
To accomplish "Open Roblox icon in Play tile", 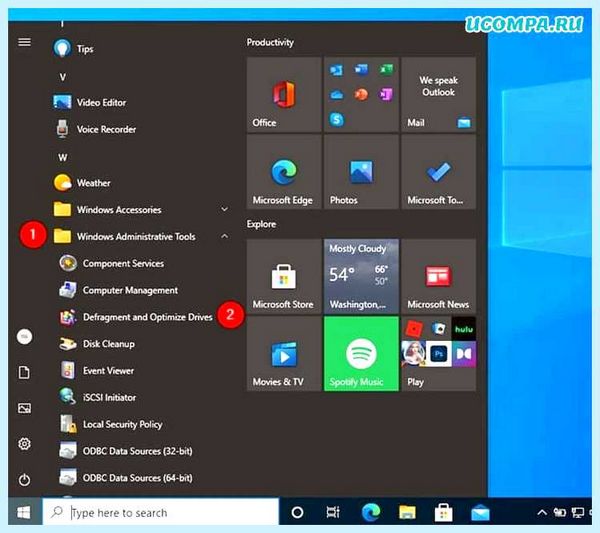I will click(x=414, y=329).
